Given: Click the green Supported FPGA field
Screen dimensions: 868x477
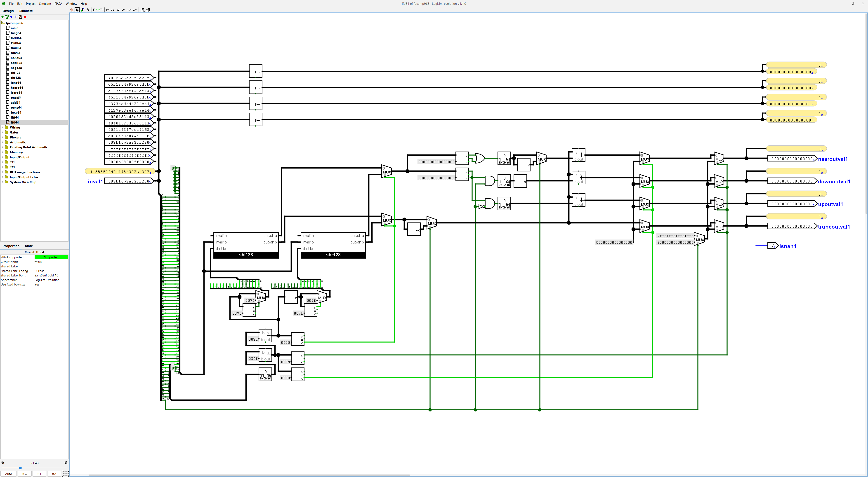Looking at the screenshot, I should [51, 257].
